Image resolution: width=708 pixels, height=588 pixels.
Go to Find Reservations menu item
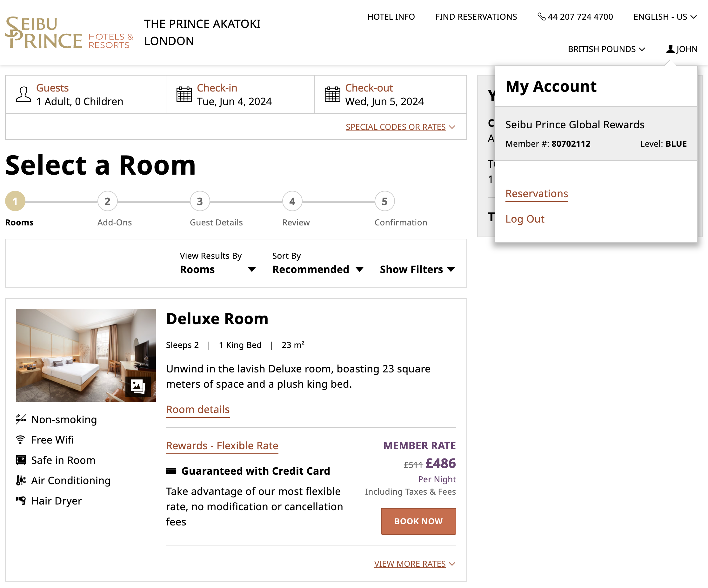click(x=476, y=17)
